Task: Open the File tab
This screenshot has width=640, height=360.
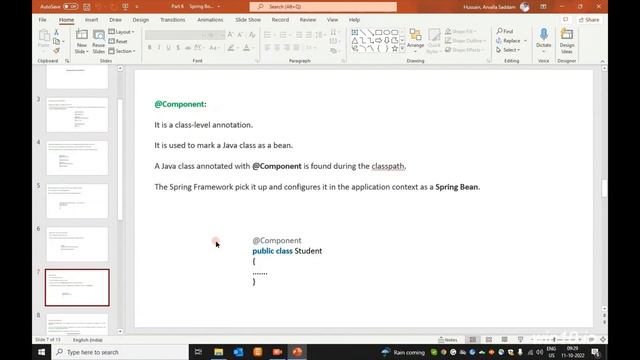Action: coord(42,20)
